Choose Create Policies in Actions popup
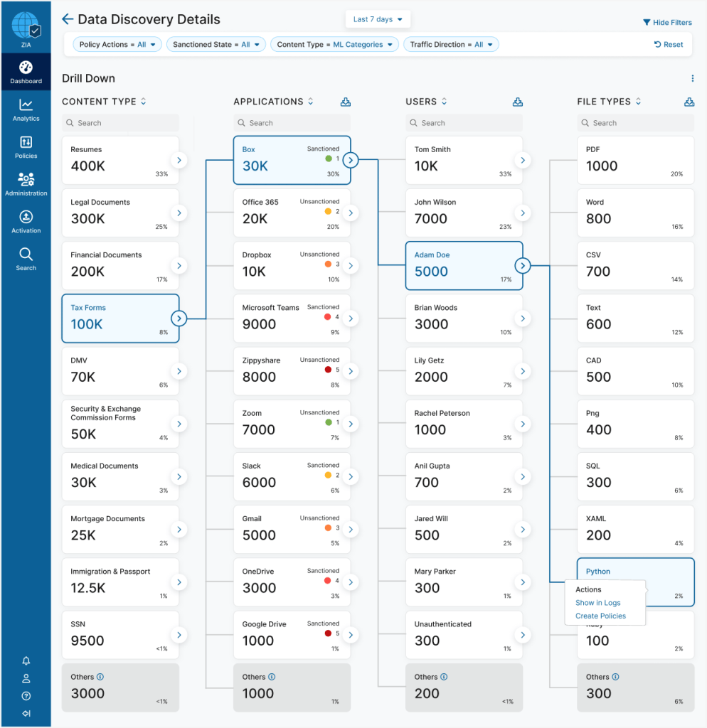 coord(600,616)
